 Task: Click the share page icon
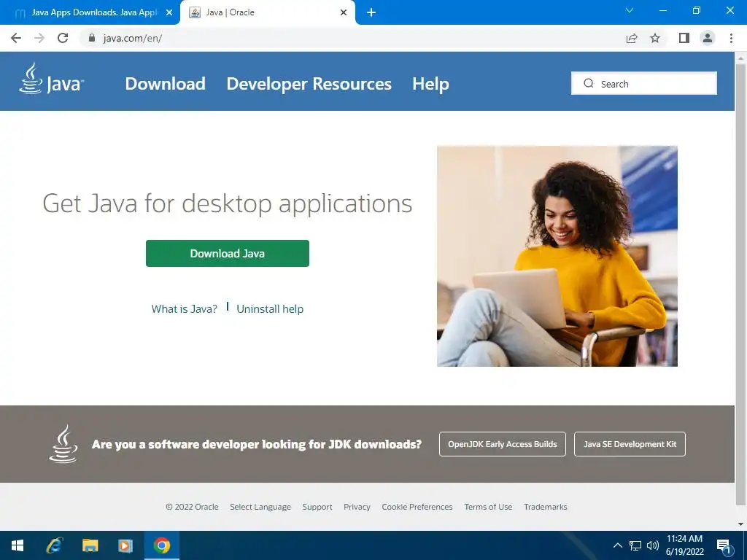632,38
